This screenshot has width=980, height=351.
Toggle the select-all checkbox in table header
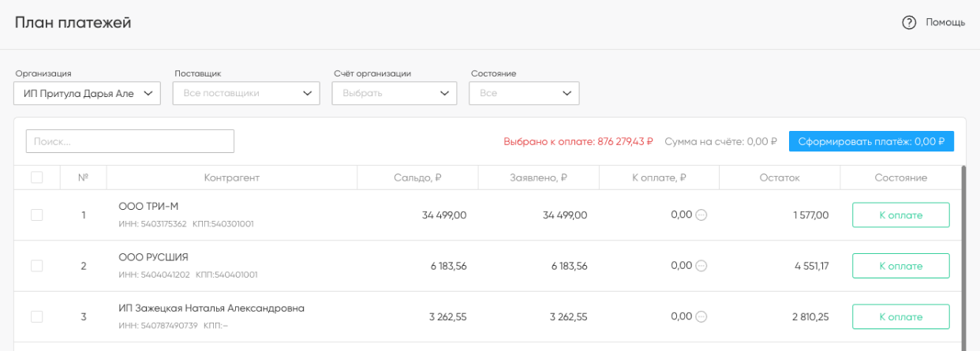[x=36, y=177]
